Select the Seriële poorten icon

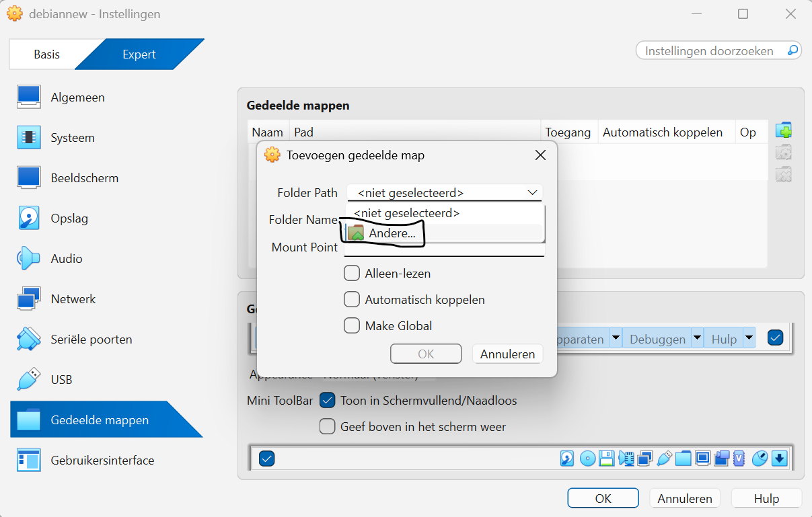pos(29,340)
